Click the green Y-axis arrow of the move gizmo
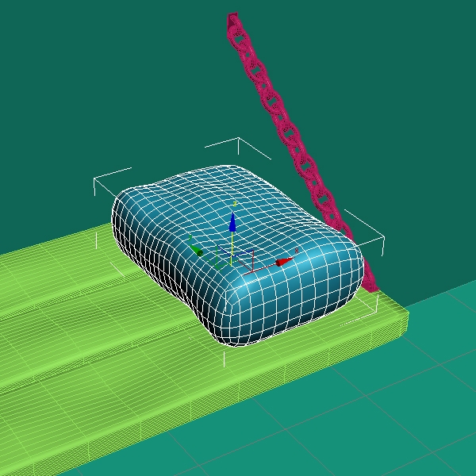This screenshot has width=476, height=476. tap(196, 251)
